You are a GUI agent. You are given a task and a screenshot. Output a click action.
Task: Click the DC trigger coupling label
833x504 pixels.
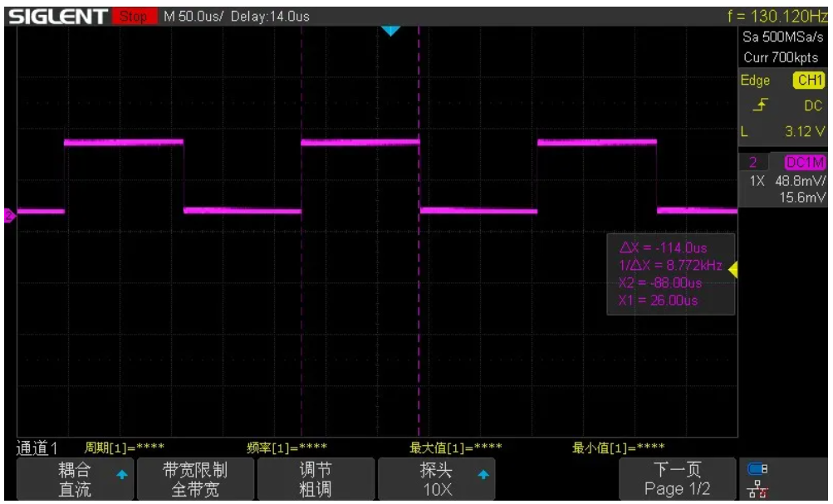click(813, 105)
